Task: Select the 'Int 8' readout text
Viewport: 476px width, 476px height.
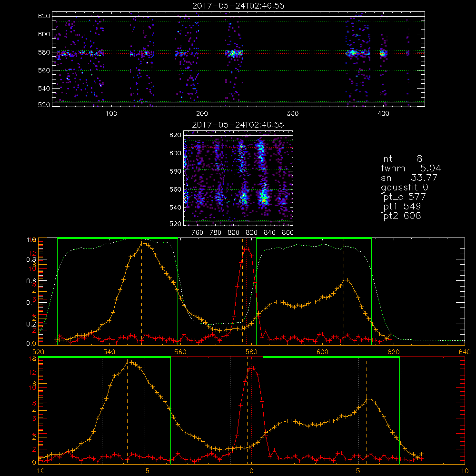Action: tap(401, 159)
